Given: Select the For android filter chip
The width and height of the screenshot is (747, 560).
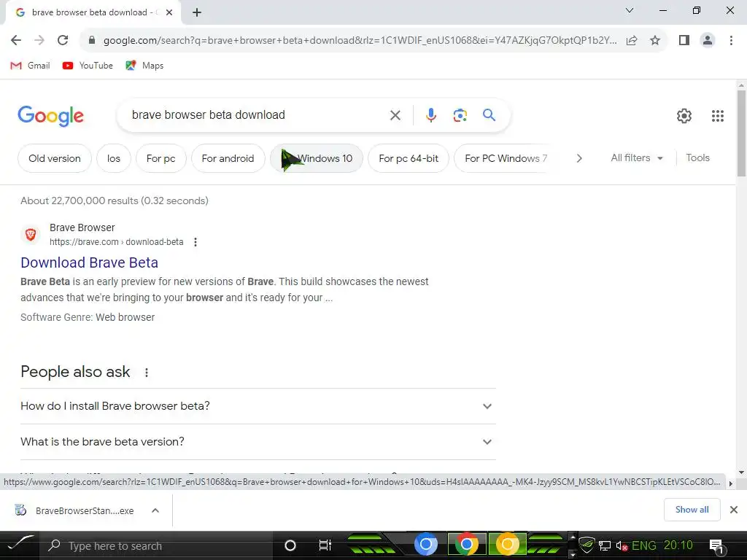Looking at the screenshot, I should pyautogui.click(x=228, y=158).
